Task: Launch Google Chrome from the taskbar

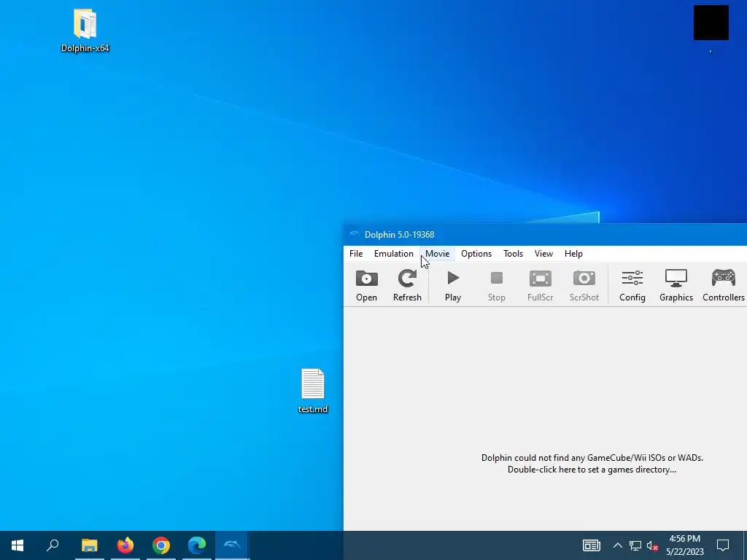Action: pyautogui.click(x=161, y=545)
